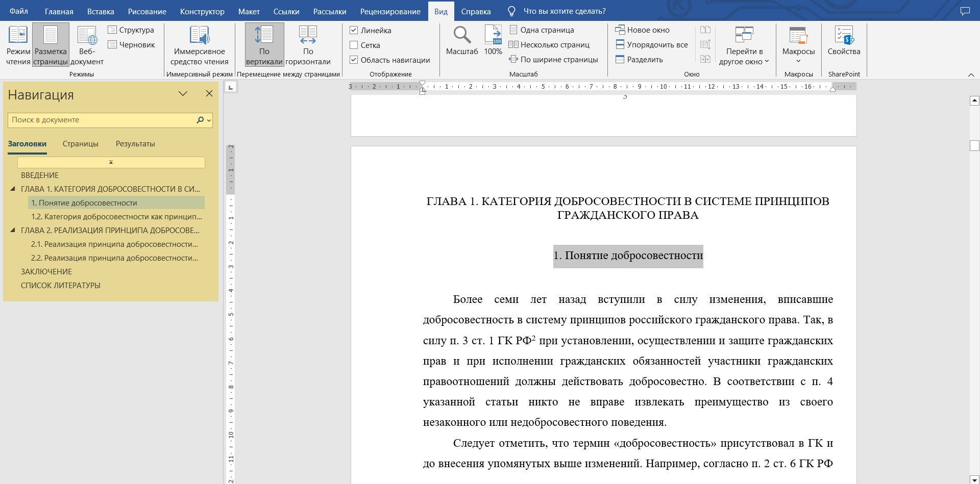Image resolution: width=980 pixels, height=484 pixels.
Task: Split the document window (Разделить)
Action: [639, 60]
